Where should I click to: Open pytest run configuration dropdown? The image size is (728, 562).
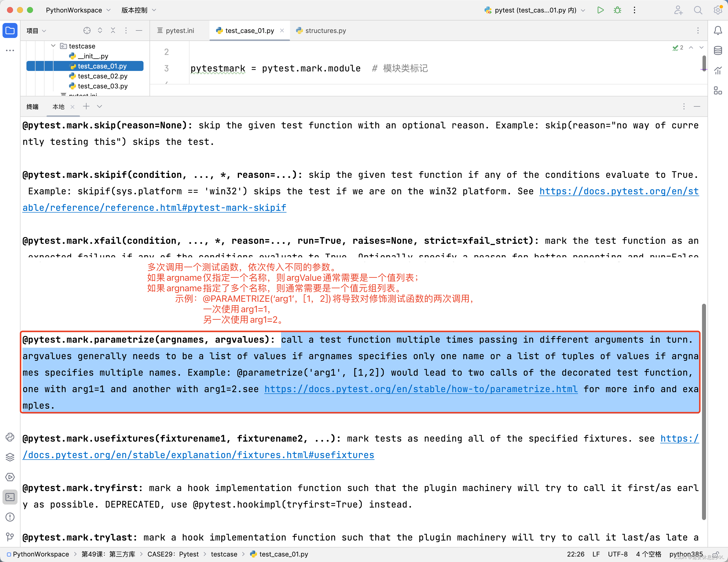[x=535, y=10]
